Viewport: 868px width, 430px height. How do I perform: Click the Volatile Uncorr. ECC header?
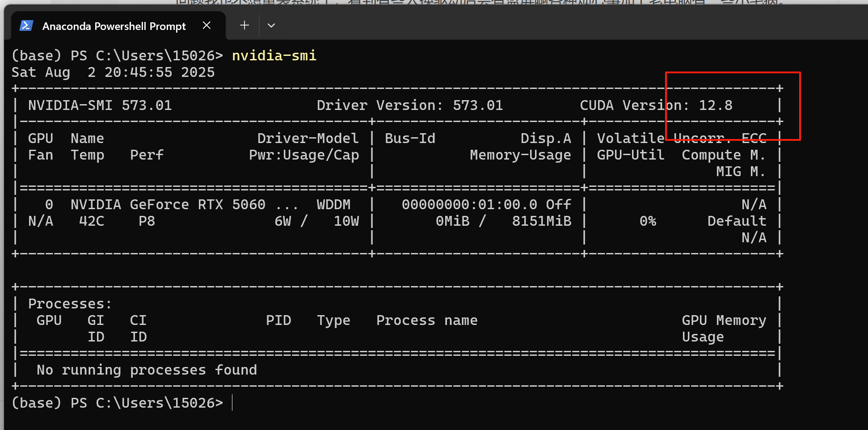tap(682, 138)
